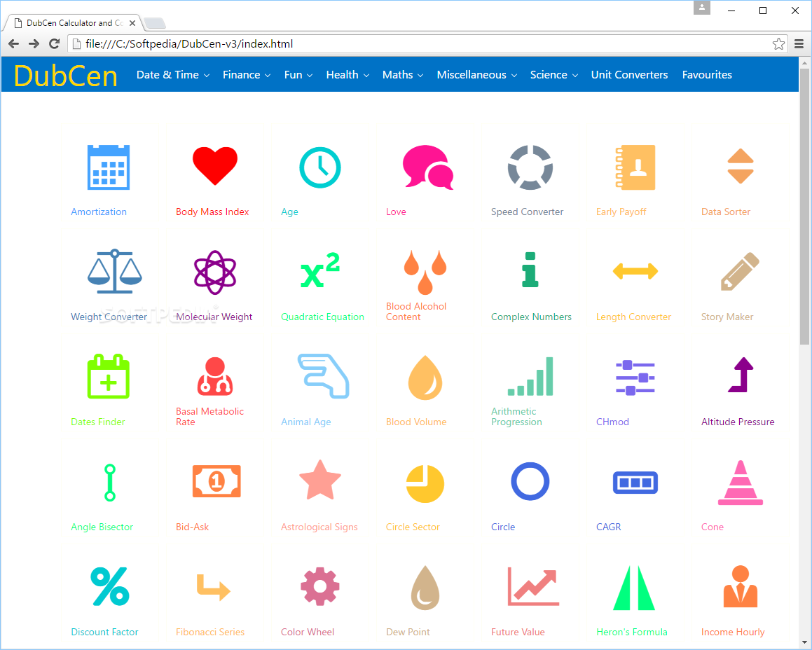Reload the current page

tap(55, 44)
